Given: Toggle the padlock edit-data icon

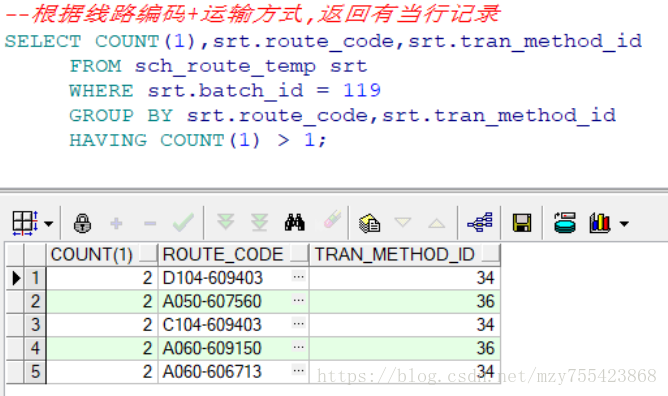Looking at the screenshot, I should 82,223.
